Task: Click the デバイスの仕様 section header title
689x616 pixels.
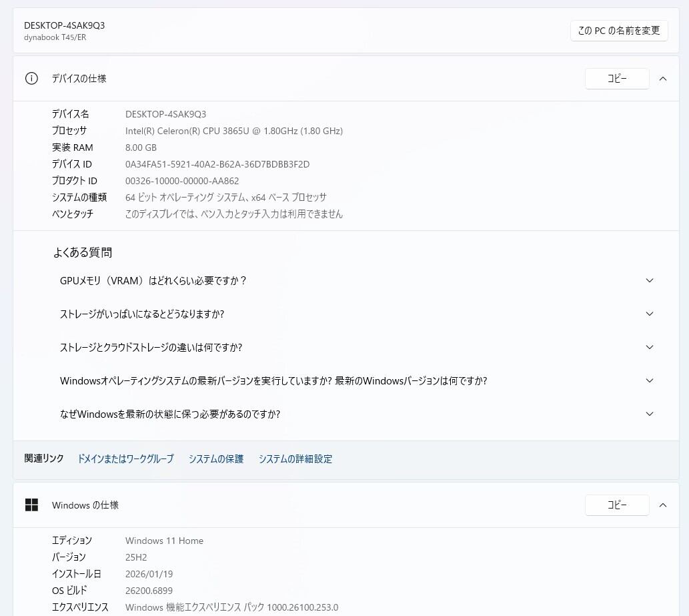Action: (79, 79)
